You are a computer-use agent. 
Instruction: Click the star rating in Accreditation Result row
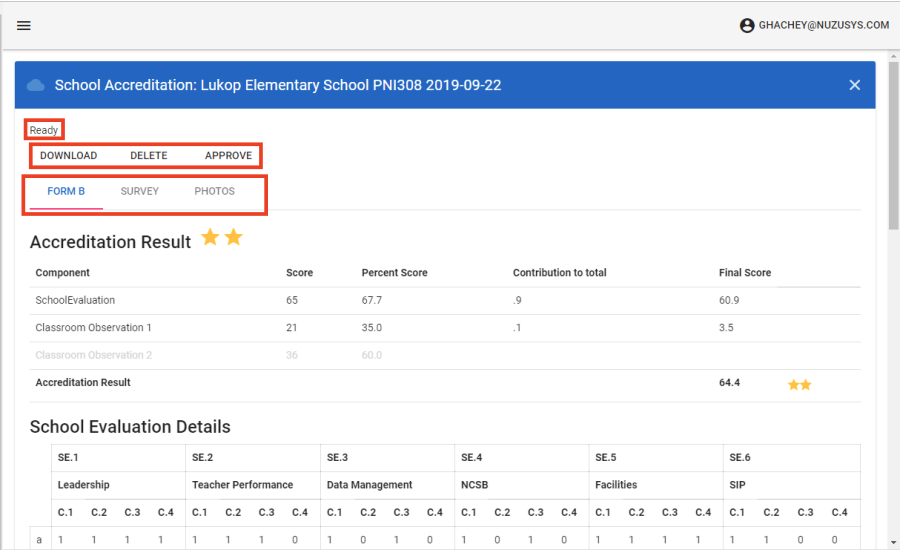799,383
